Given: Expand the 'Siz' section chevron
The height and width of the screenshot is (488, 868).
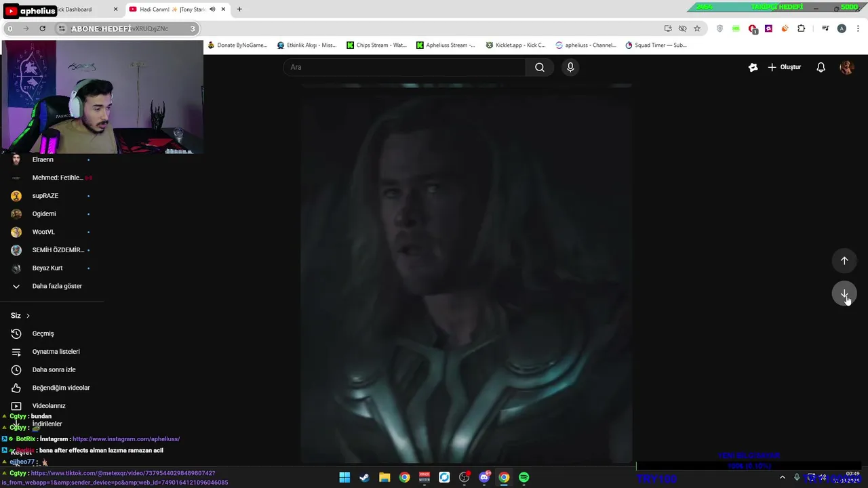Looking at the screenshot, I should [x=28, y=316].
